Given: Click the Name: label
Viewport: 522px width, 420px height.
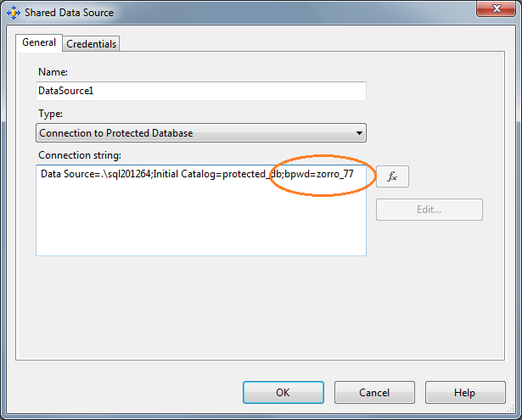Looking at the screenshot, I should point(53,72).
